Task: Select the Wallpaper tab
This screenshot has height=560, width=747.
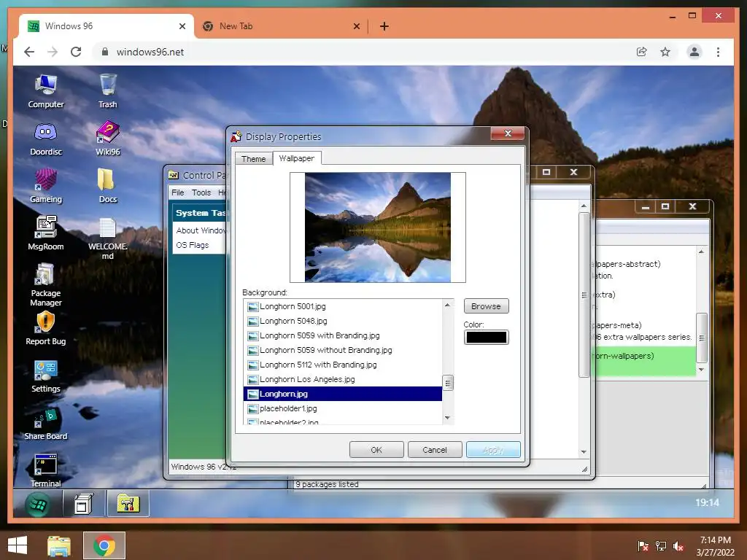Action: pos(297,158)
